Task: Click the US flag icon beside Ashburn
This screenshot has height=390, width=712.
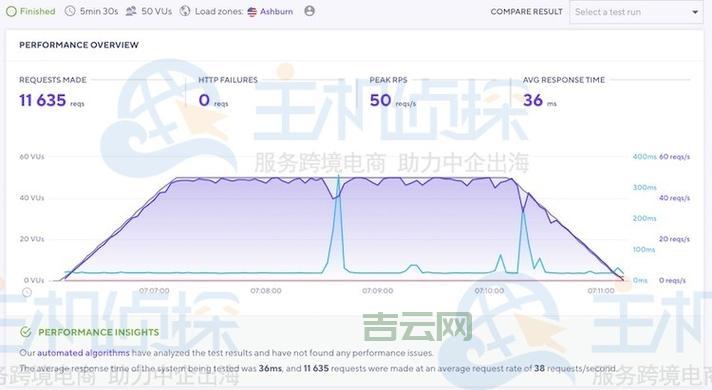Action: 252,12
